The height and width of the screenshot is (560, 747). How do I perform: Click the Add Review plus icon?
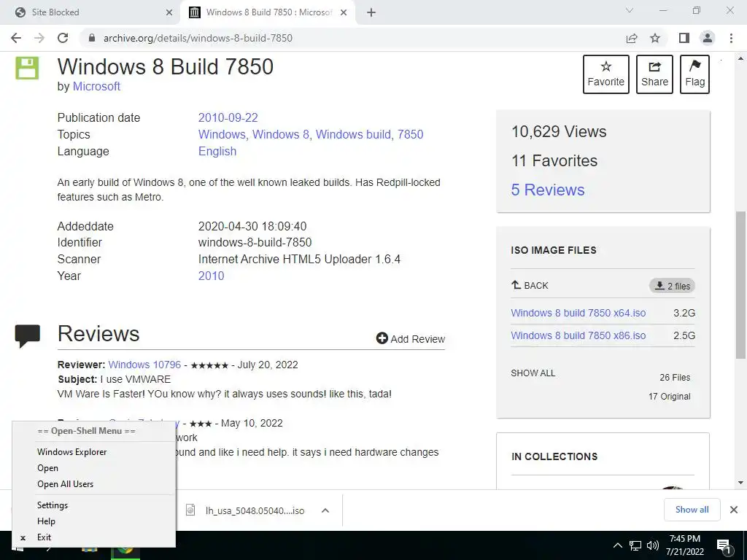pyautogui.click(x=382, y=338)
